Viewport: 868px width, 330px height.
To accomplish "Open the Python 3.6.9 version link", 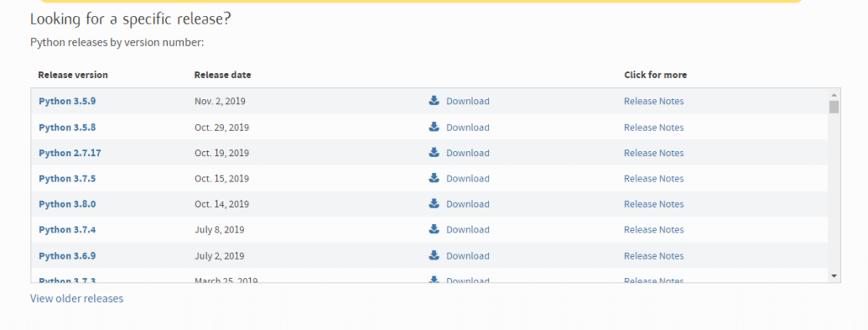I will point(67,256).
